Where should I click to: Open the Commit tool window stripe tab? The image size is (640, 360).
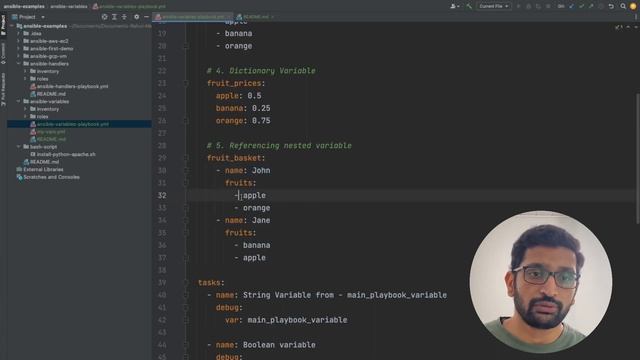pos(3,53)
